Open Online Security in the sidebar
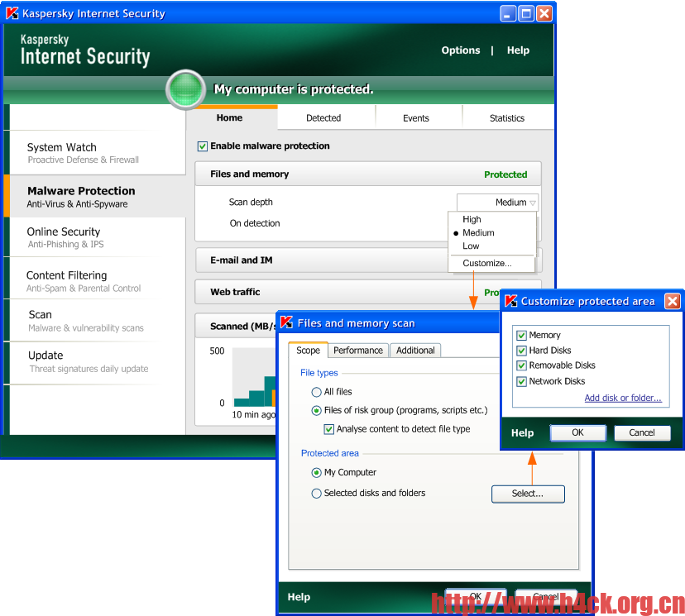Viewport: 685px width, 616px height. pyautogui.click(x=98, y=237)
